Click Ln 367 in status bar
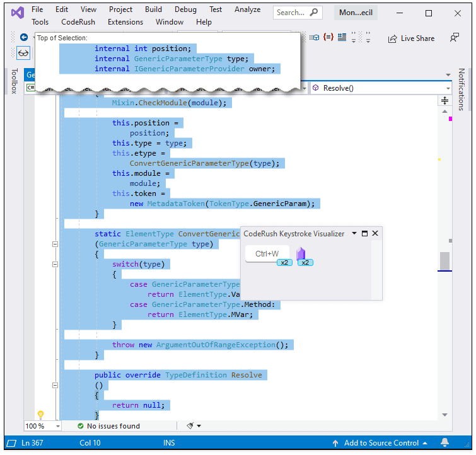476x455 pixels. coord(32,443)
